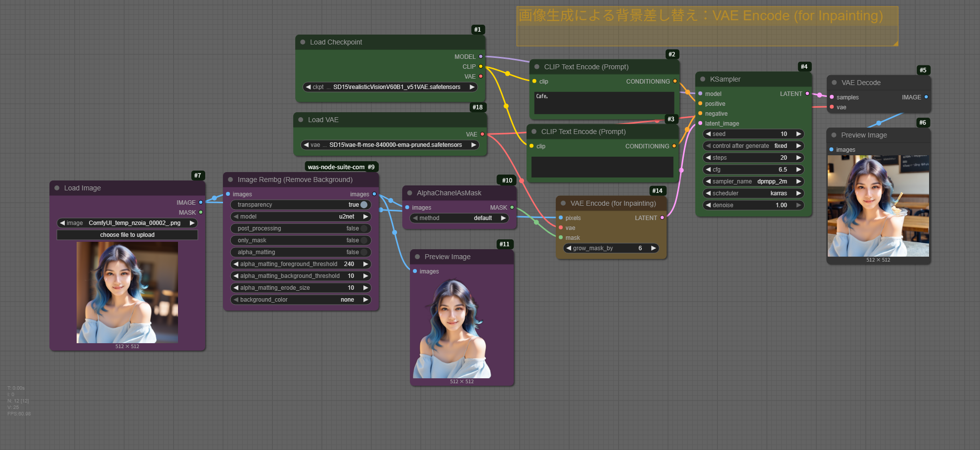Viewport: 980px width, 450px height.
Task: Increase the steps value with right arrow
Action: 798,158
